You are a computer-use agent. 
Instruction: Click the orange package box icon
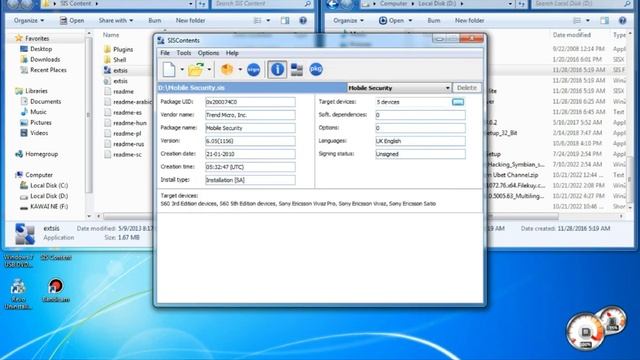[x=227, y=69]
